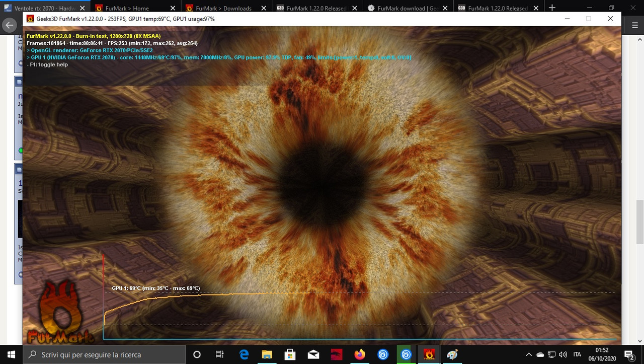Viewport: 644px width, 364px height.
Task: Close the 'FurMark download | Geeks' tab
Action: 445,8
